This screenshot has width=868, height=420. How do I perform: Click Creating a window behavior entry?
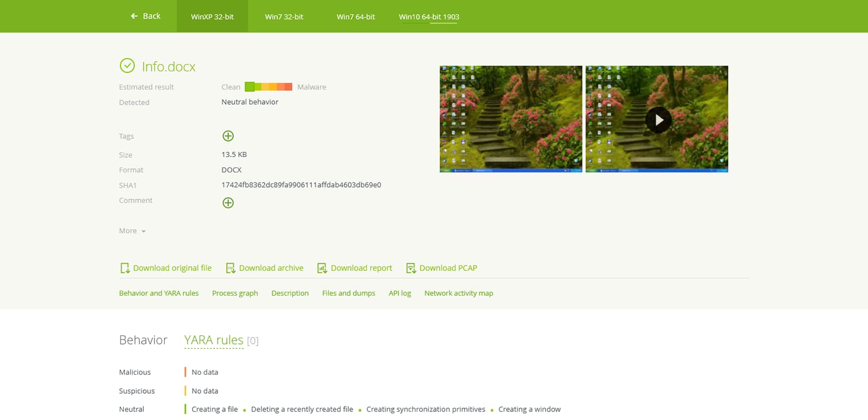pos(529,409)
